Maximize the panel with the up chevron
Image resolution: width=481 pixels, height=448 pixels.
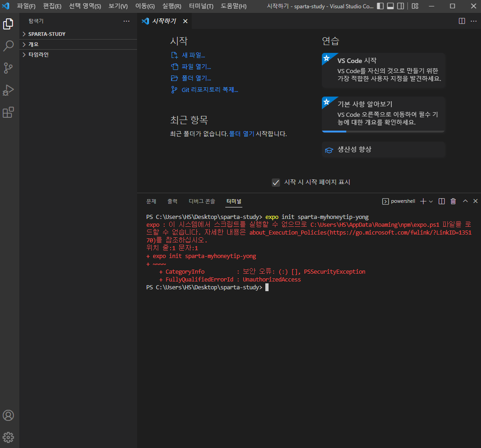point(465,201)
